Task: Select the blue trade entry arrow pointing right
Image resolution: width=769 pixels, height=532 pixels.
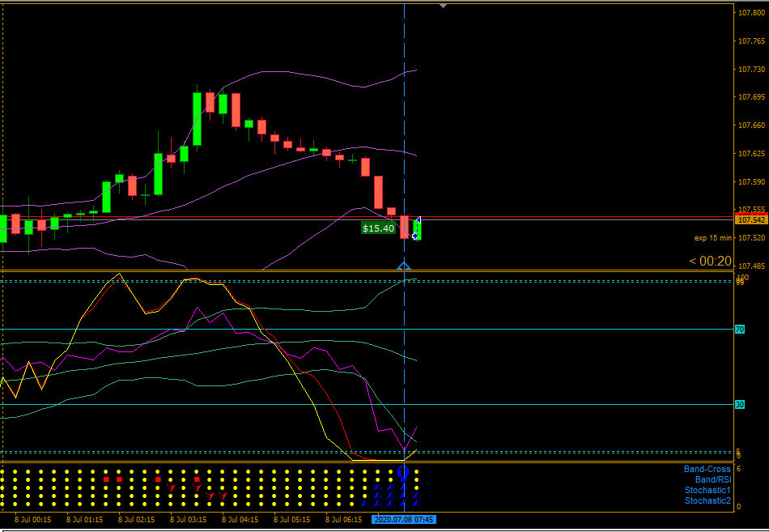Action: (415, 236)
